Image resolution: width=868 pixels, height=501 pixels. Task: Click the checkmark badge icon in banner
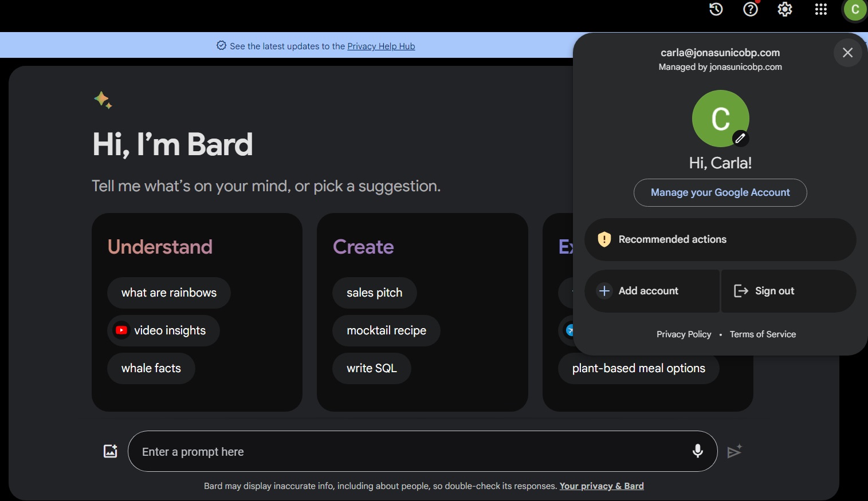pos(221,46)
